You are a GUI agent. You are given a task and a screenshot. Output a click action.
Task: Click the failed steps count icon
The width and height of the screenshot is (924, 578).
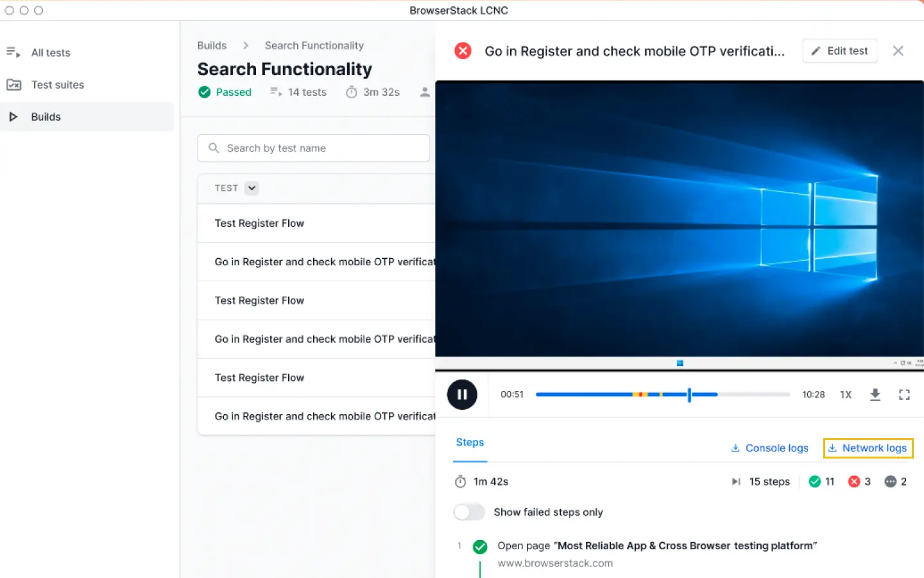coord(854,482)
